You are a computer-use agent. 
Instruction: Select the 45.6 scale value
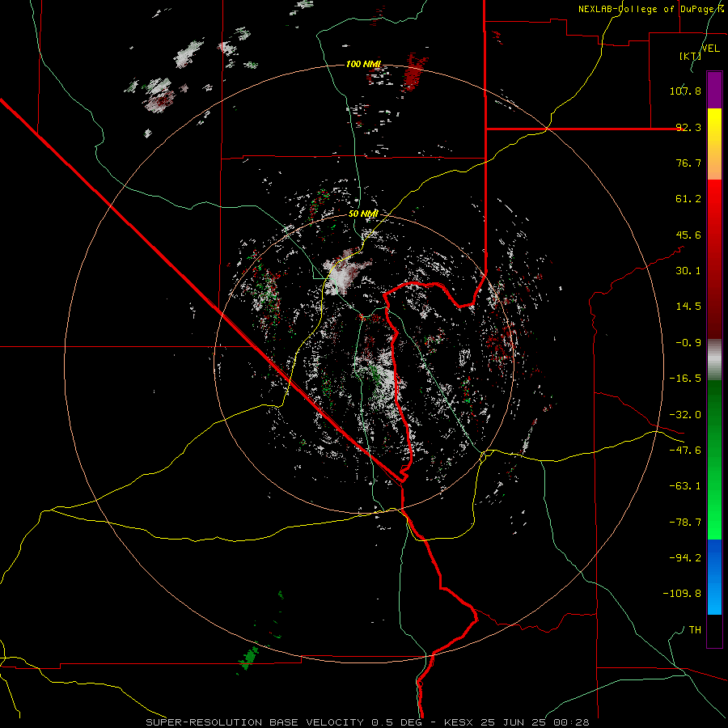point(688,235)
